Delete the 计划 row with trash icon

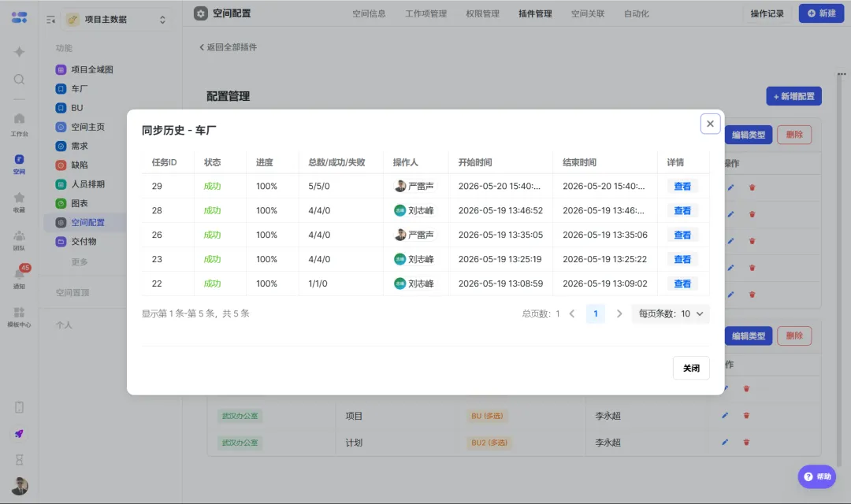(746, 442)
